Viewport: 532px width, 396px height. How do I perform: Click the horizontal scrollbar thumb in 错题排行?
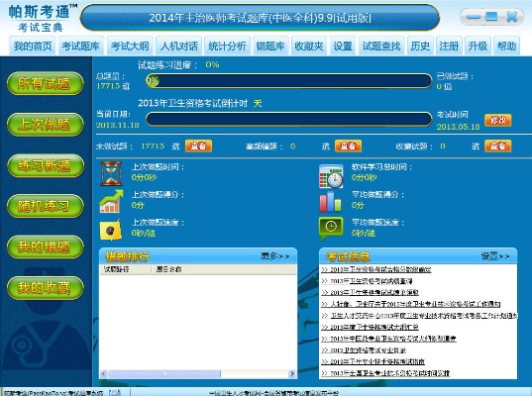click(x=164, y=373)
